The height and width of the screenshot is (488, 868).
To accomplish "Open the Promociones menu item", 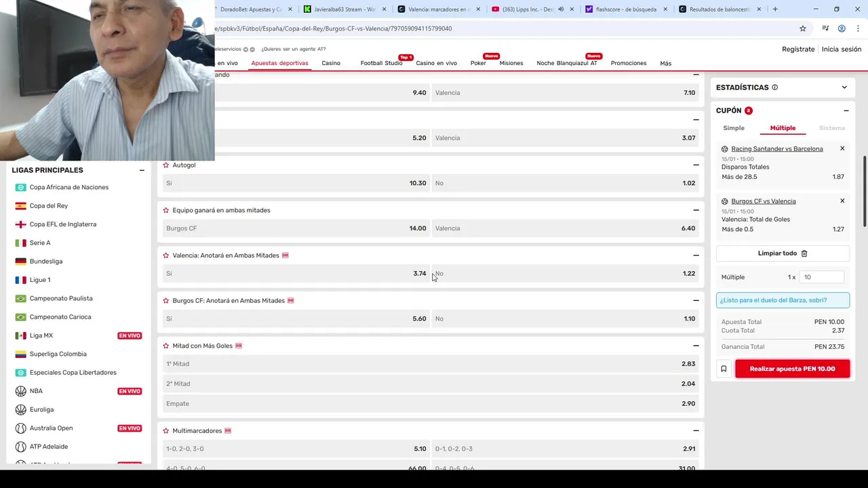I will pyautogui.click(x=629, y=63).
